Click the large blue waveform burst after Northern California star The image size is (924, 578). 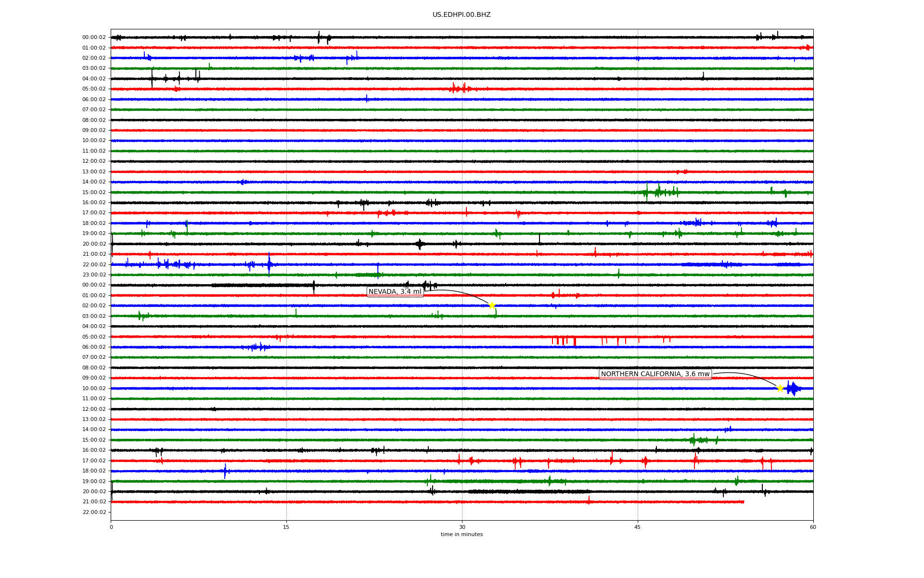(x=793, y=388)
